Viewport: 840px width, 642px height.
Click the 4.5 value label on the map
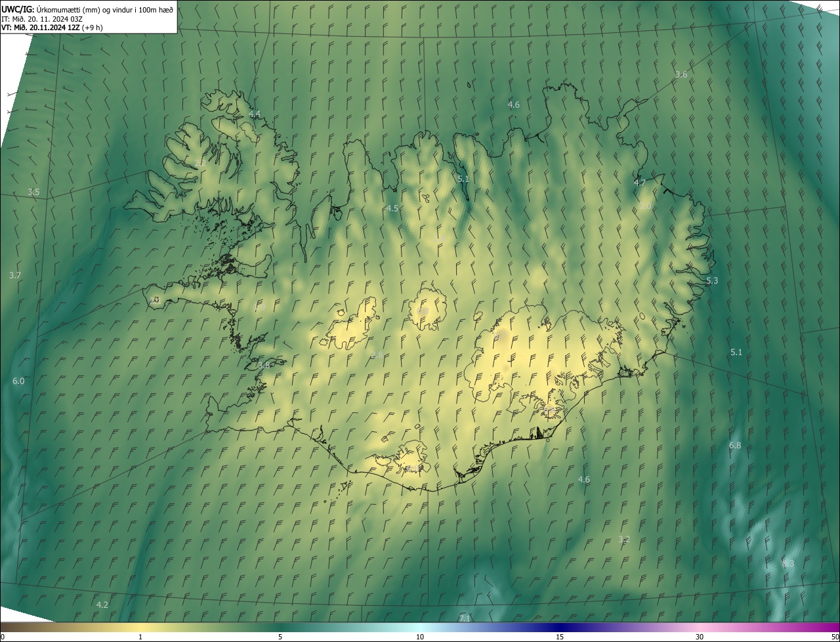click(392, 208)
